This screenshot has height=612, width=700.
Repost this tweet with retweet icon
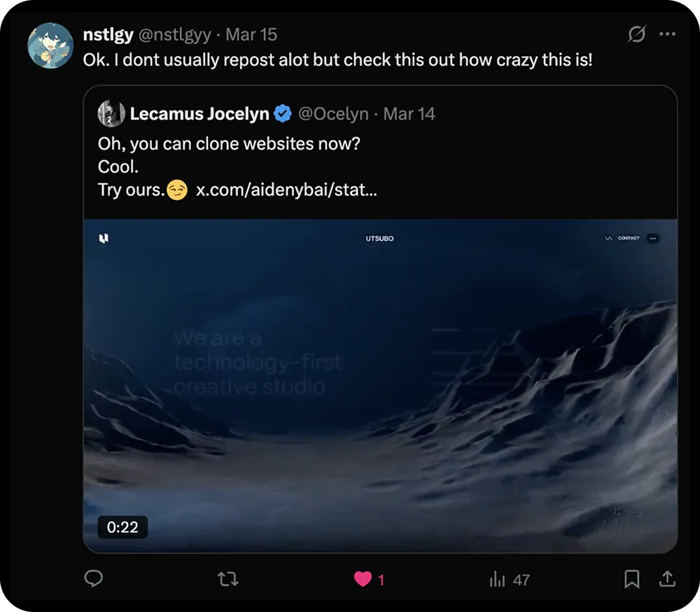coord(227,579)
